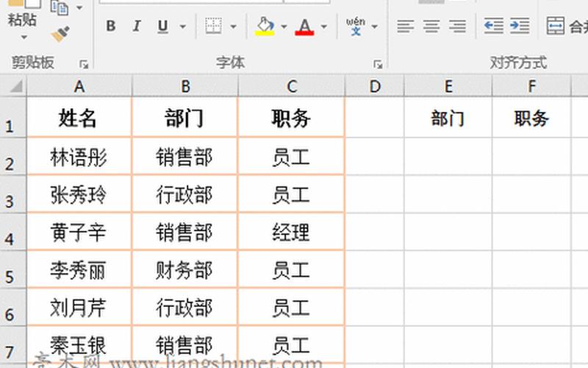Select all cells corner triangle
588x368 pixels.
tap(15, 86)
